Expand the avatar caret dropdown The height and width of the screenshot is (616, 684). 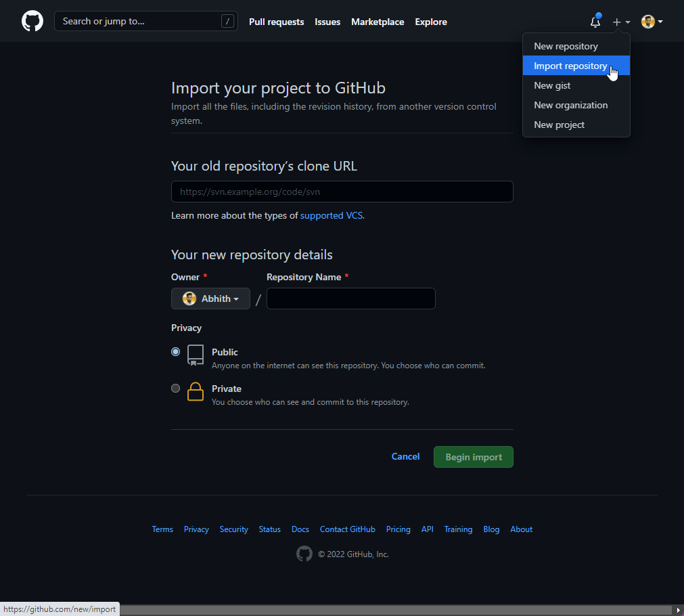[659, 21]
